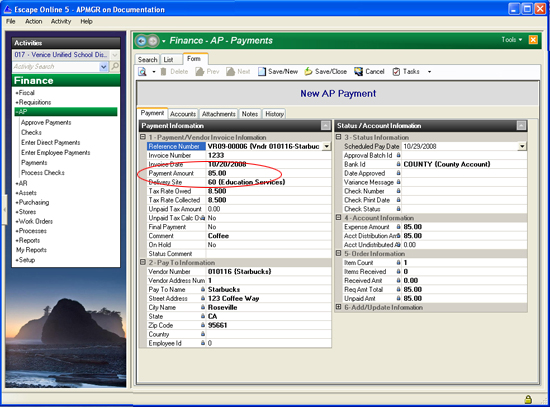The width and height of the screenshot is (550, 407).
Task: Click lock icon beside Item Count
Action: point(398,262)
